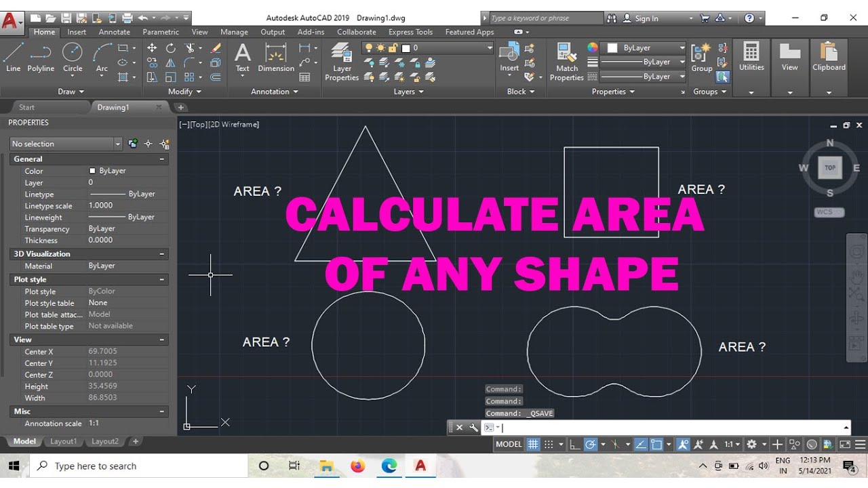Click the Table icon in Annotation panel

coord(304,77)
